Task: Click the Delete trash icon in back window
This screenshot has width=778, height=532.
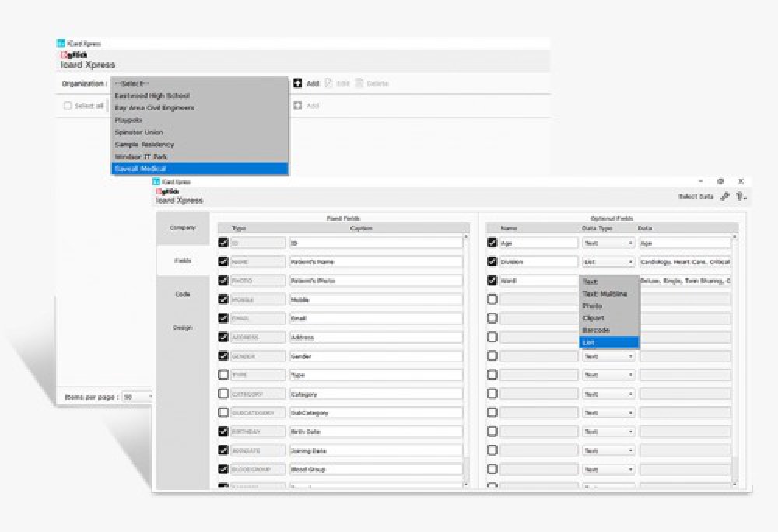Action: point(359,82)
